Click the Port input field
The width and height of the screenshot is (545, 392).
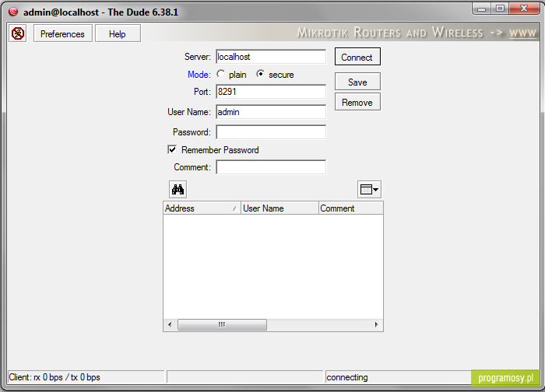click(271, 92)
